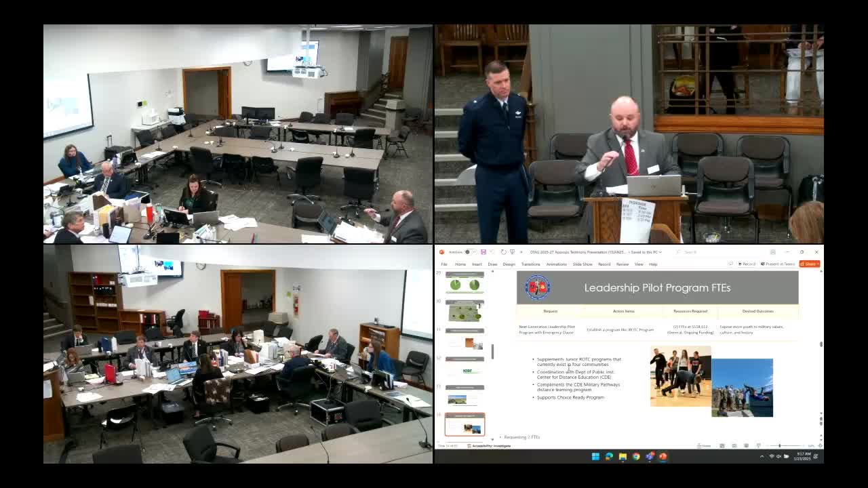The height and width of the screenshot is (488, 868).
Task: Open the network icon in system tray
Action: pyautogui.click(x=772, y=456)
